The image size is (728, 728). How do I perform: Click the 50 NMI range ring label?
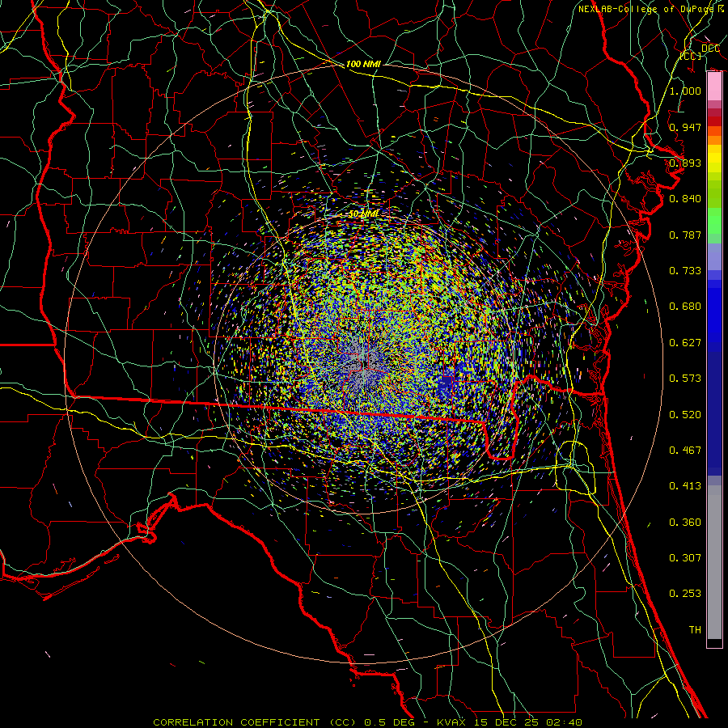[x=363, y=214]
